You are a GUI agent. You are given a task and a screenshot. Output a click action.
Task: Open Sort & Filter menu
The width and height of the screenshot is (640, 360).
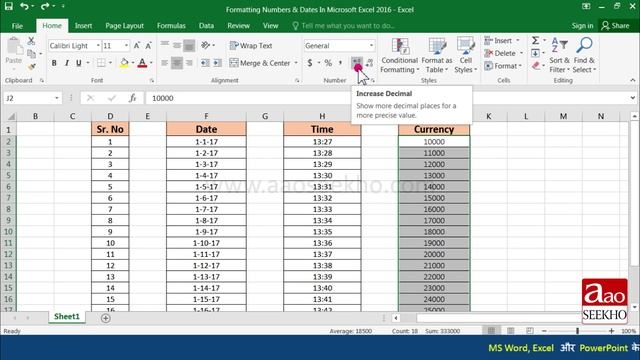click(559, 55)
